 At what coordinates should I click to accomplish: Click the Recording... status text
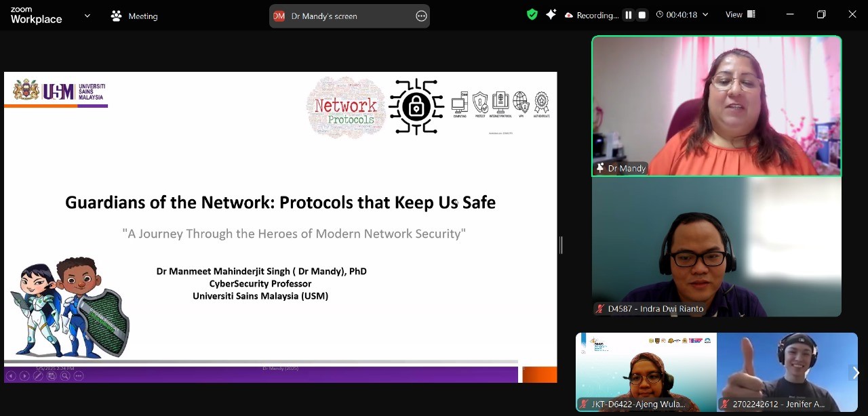[x=597, y=15]
